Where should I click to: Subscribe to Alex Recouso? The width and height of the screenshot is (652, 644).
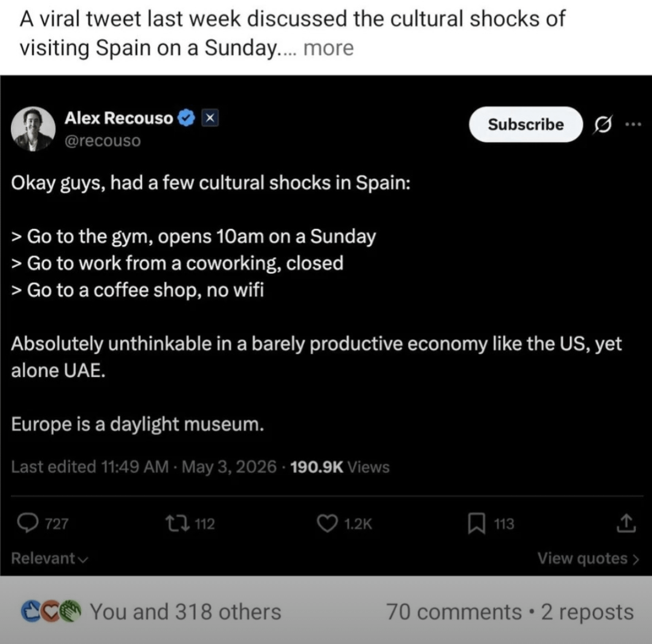526,124
